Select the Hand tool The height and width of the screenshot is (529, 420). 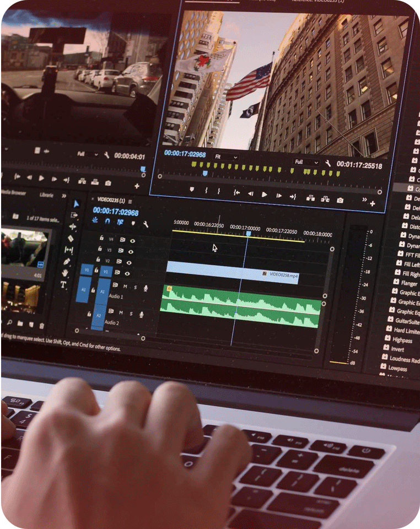pos(66,273)
